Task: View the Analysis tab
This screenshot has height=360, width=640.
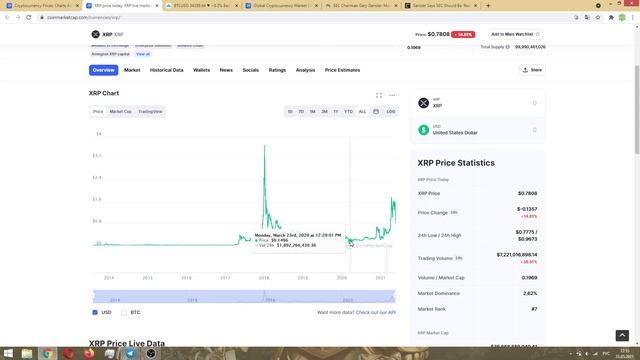Action: point(305,70)
